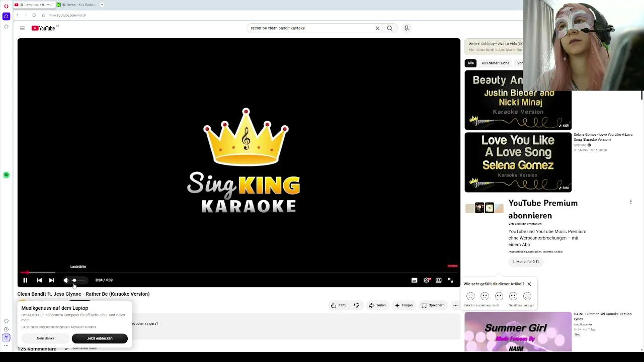Screen dimensions: 644x362
Task: Go forward in the browser
Action: 25,15
